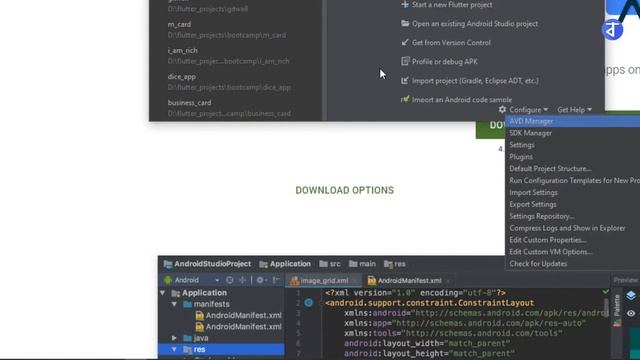Click the arrow icon for Get from Version Control
The width and height of the screenshot is (640, 360).
tap(405, 42)
